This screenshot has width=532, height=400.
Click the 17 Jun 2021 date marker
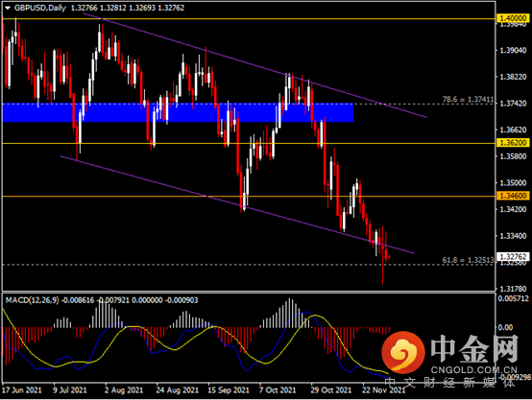pyautogui.click(x=22, y=390)
